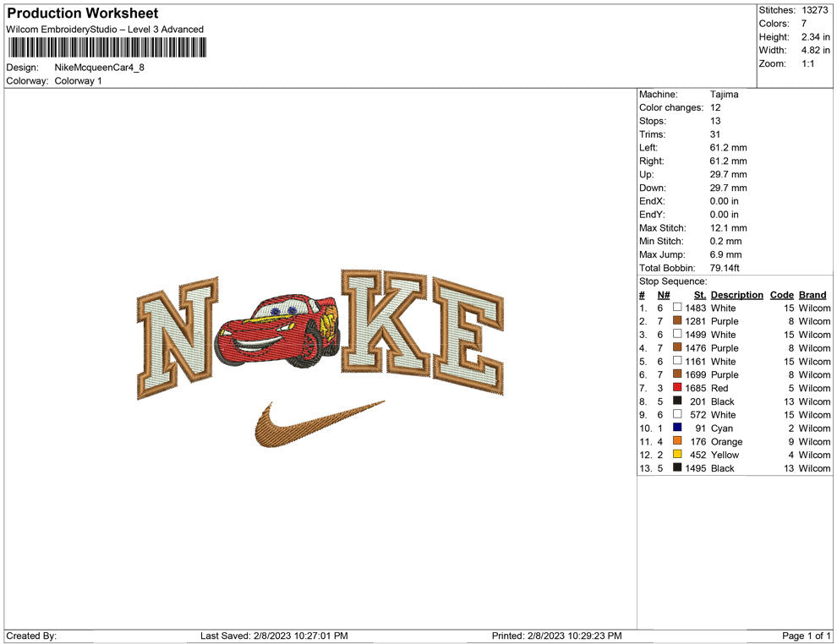The width and height of the screenshot is (837, 644).
Task: Click the 'Up:' label
Action: coord(646,174)
